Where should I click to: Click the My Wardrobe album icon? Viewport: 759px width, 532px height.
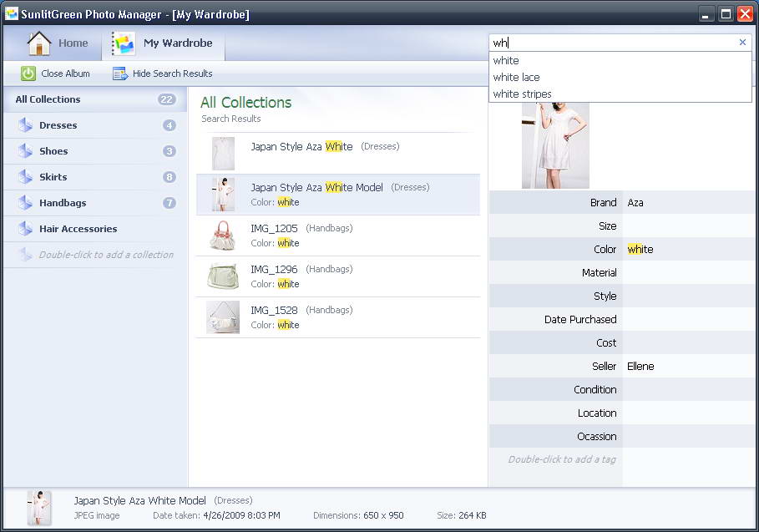124,43
